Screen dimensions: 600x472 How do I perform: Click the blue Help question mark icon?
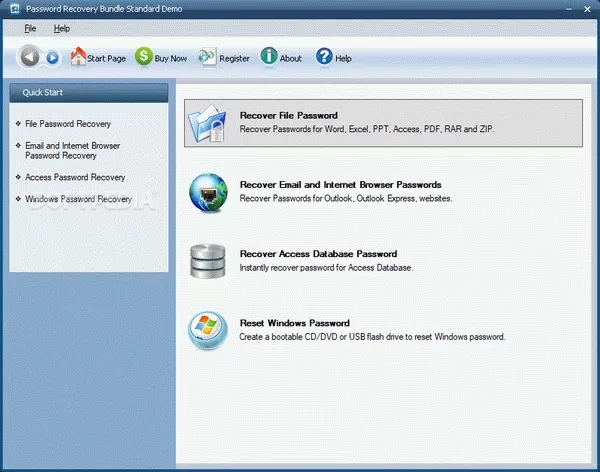(x=324, y=56)
